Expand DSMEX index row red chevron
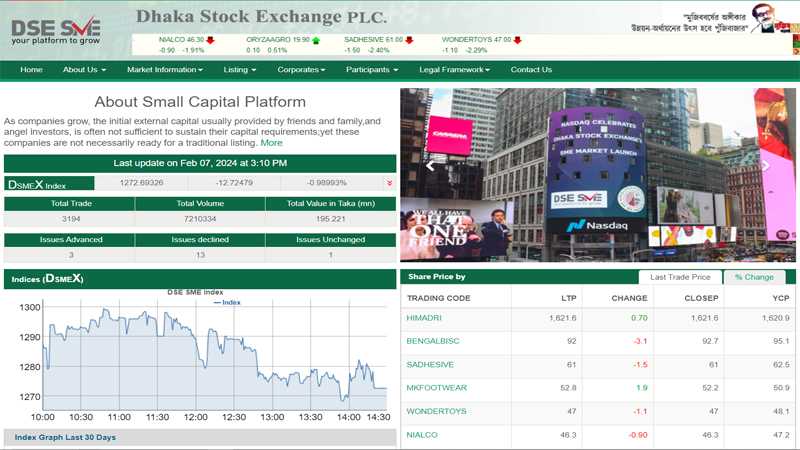The height and width of the screenshot is (450, 800). [389, 183]
